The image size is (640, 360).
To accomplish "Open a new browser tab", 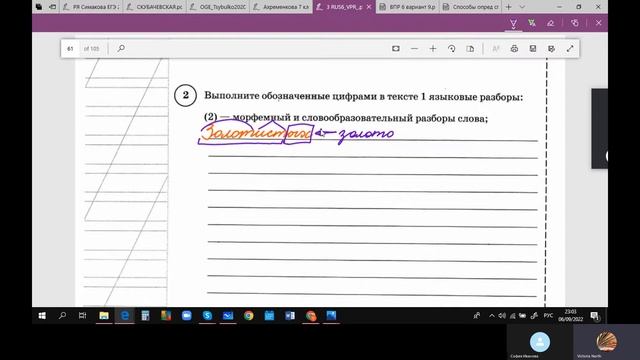I will tap(509, 7).
